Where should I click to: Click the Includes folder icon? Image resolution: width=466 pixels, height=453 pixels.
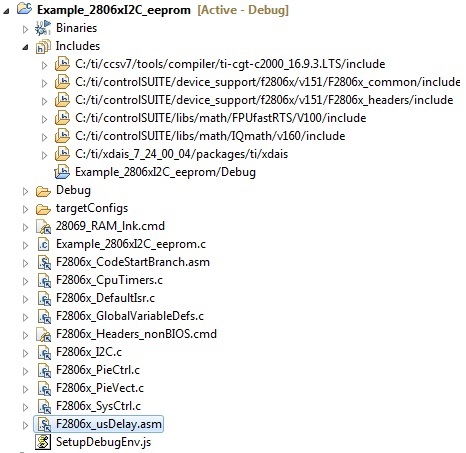tap(43, 46)
